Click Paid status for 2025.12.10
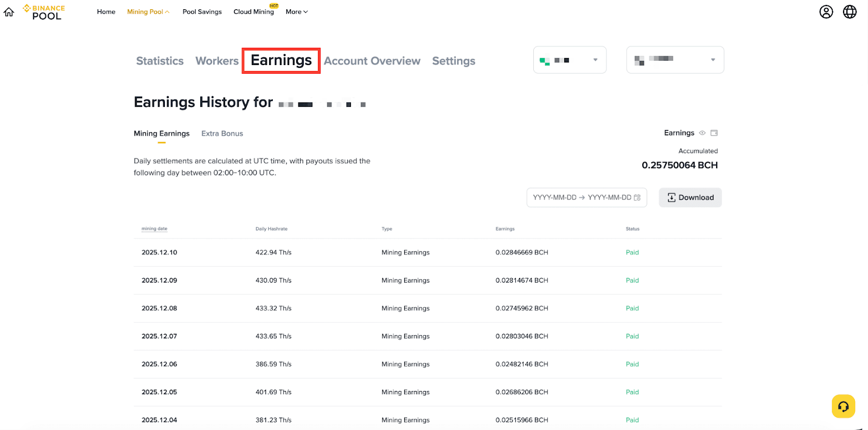868x430 pixels. [633, 253]
